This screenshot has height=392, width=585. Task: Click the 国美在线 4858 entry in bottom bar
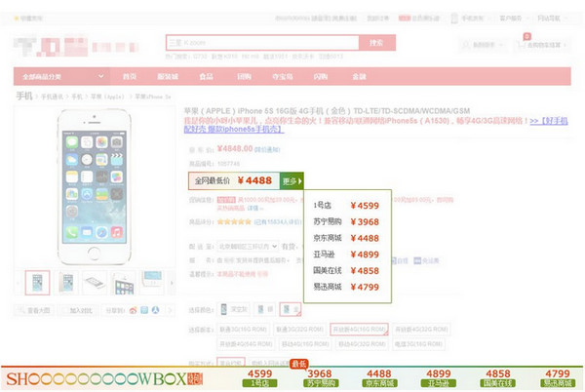tap(497, 378)
